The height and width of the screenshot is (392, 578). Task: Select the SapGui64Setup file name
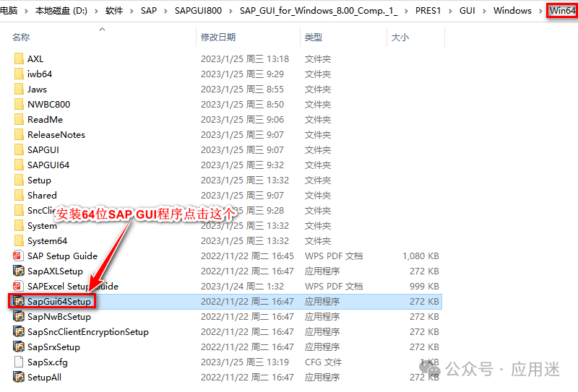coord(59,301)
